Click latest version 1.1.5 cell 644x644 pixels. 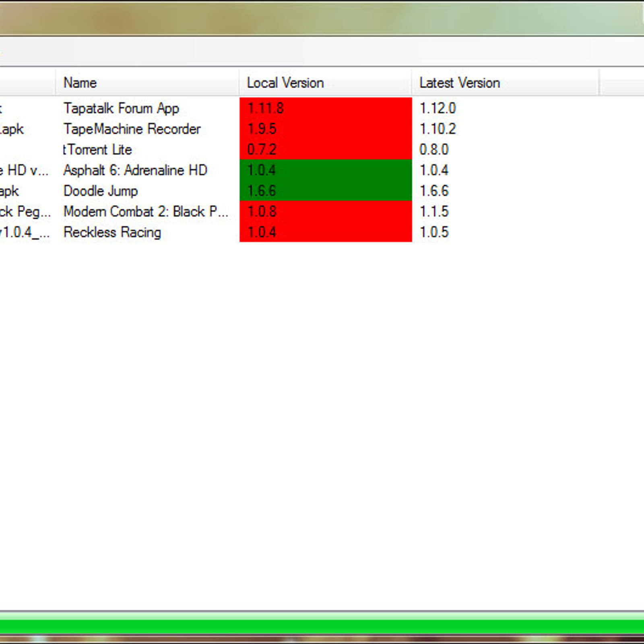point(434,211)
